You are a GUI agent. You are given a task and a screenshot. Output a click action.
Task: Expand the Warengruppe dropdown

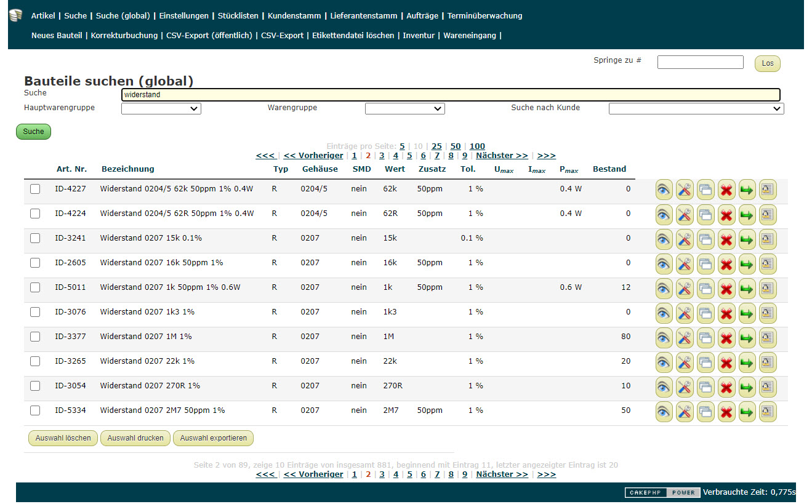(x=404, y=109)
